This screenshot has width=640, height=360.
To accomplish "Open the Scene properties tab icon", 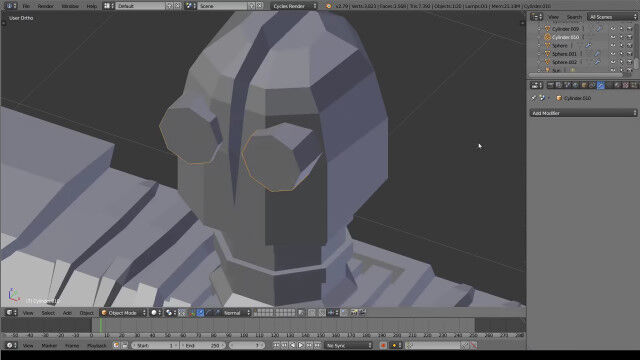I will click(x=567, y=85).
